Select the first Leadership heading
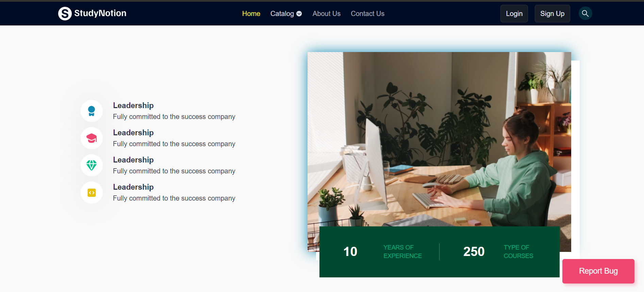 [133, 105]
